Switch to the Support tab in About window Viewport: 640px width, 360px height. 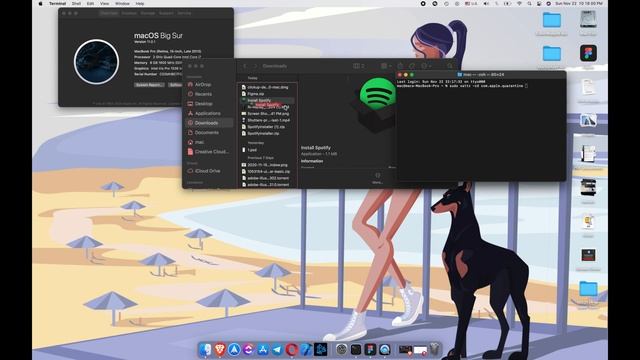click(166, 13)
